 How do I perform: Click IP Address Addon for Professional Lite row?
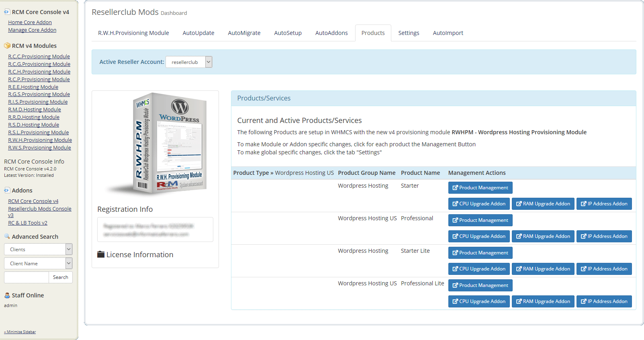coord(604,301)
